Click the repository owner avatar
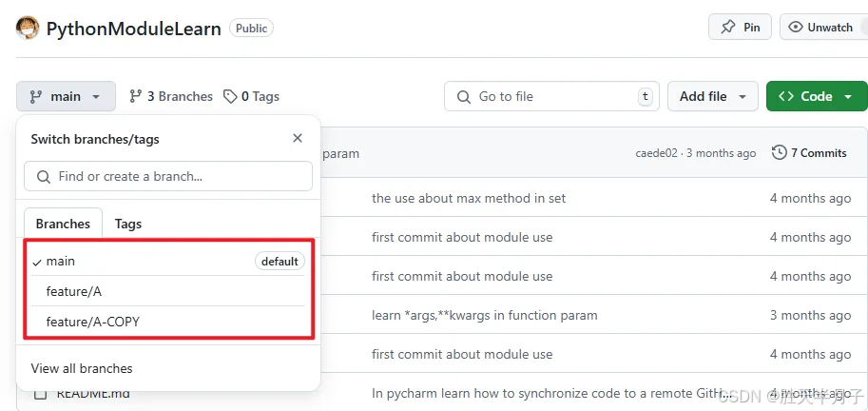This screenshot has width=868, height=411. coord(28,28)
